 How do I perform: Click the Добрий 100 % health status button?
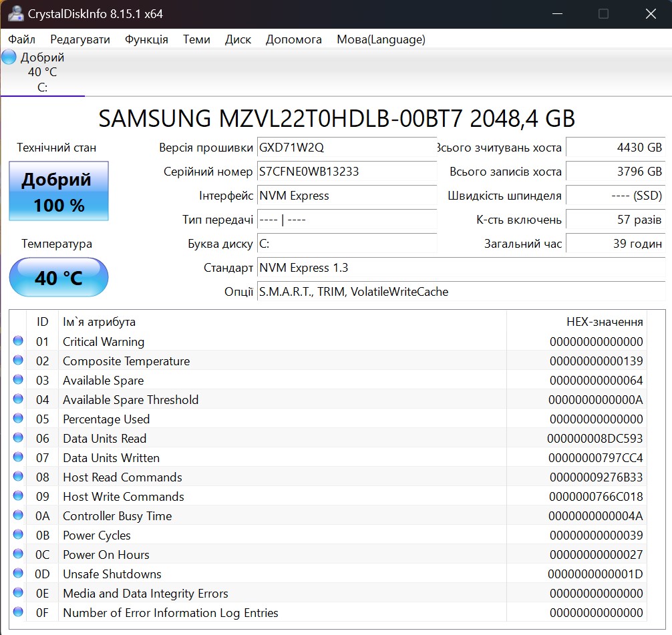59,191
